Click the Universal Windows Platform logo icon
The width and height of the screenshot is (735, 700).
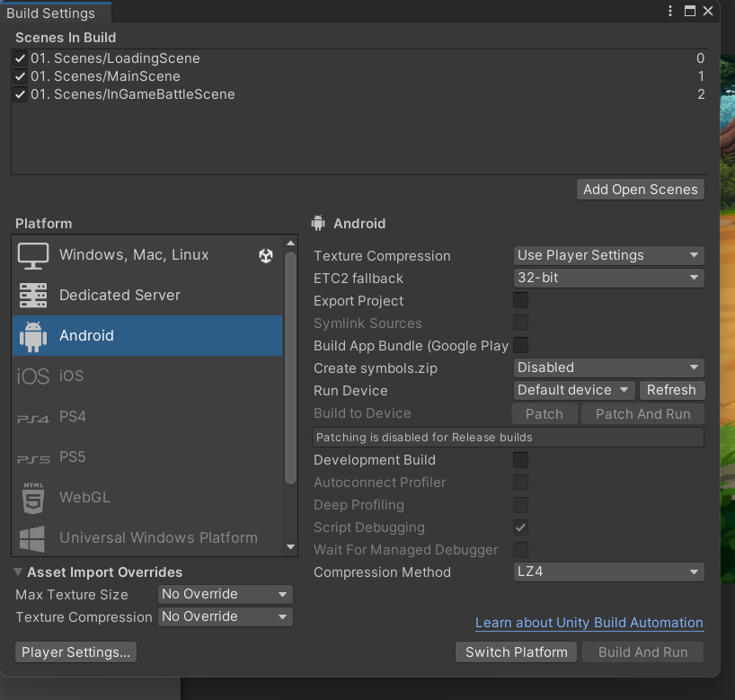point(31,539)
